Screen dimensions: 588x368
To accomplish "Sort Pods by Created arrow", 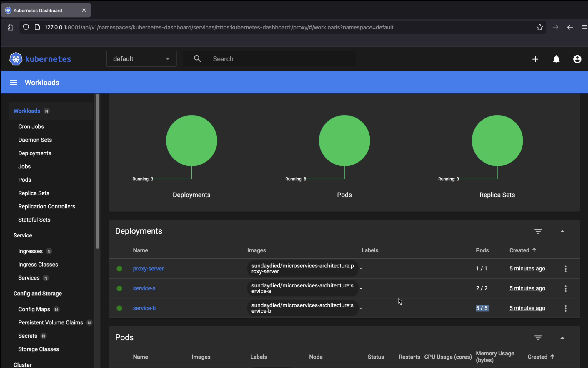I will [x=552, y=357].
